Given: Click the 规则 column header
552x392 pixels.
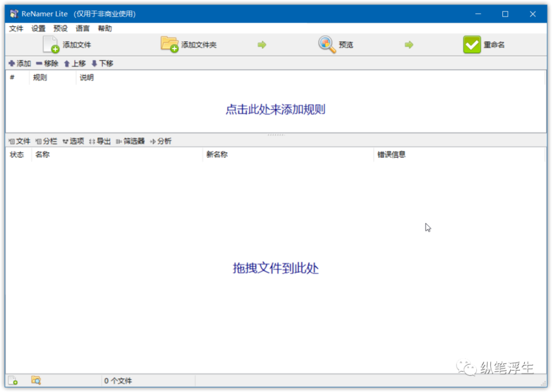Looking at the screenshot, I should [52, 77].
